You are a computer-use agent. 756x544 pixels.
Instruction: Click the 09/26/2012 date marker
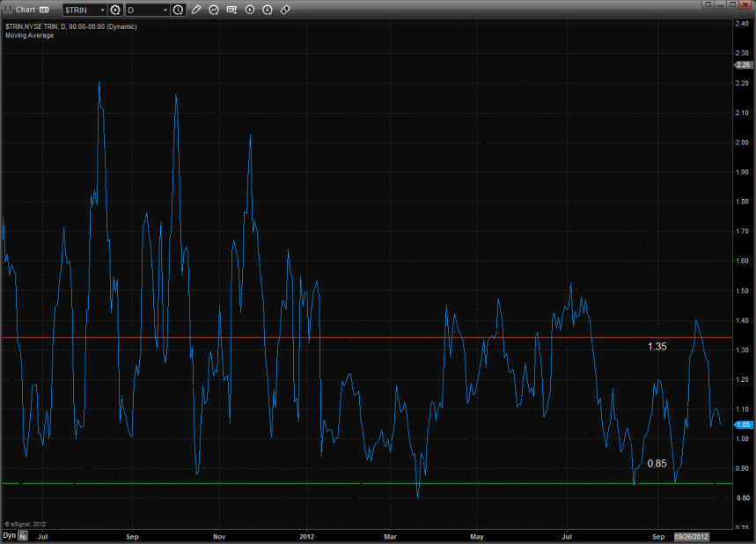[691, 534]
